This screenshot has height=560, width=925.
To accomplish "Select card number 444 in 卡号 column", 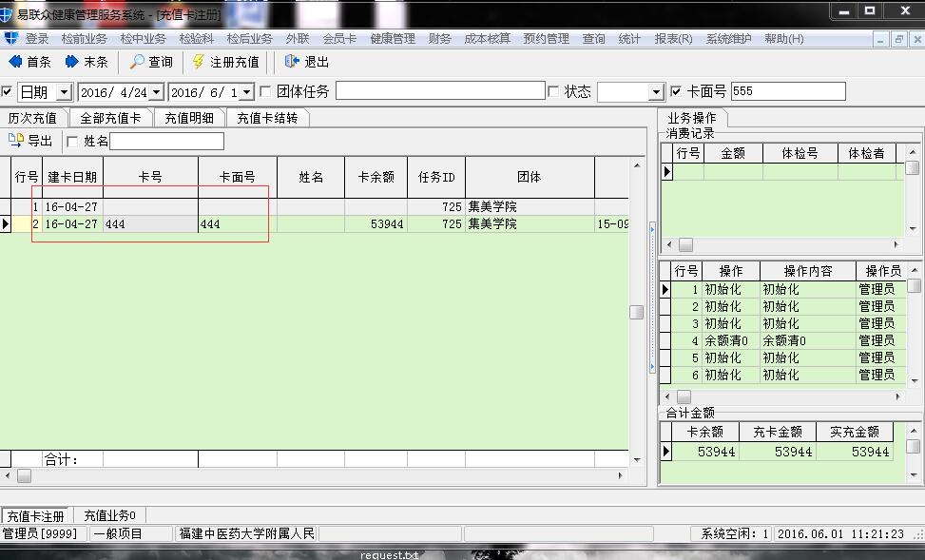I will click(150, 224).
